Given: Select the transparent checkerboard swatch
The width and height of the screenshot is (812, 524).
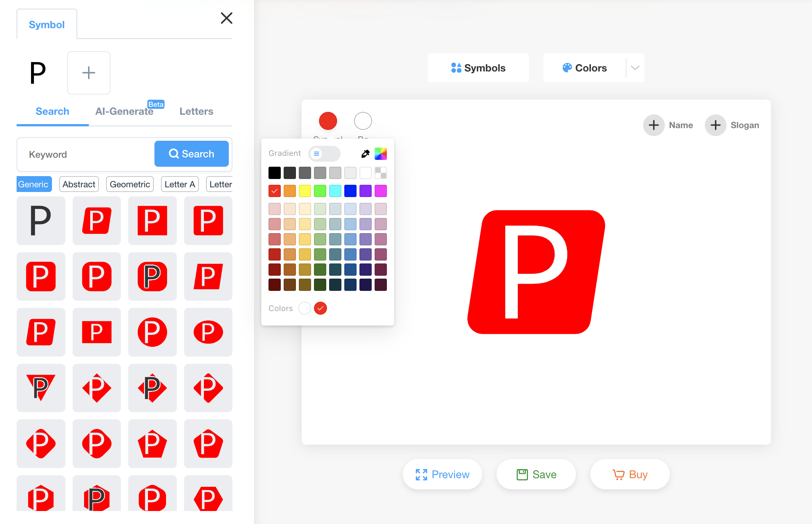Looking at the screenshot, I should point(380,173).
